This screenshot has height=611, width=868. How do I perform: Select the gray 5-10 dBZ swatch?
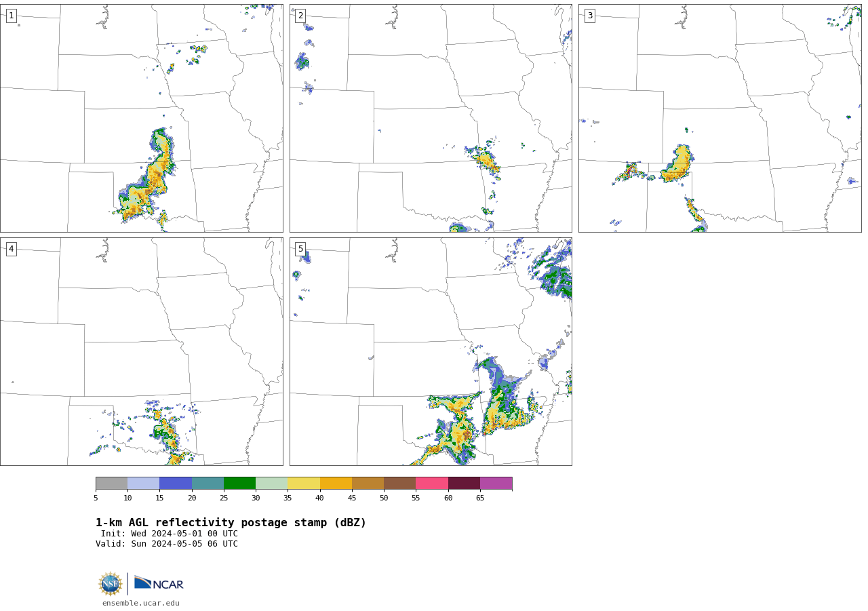(112, 484)
